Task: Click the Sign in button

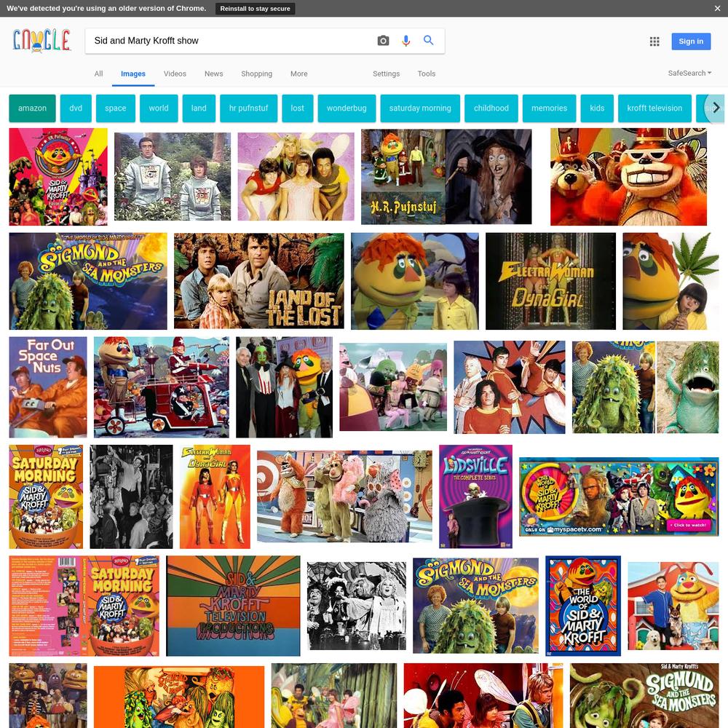Action: pyautogui.click(x=691, y=41)
